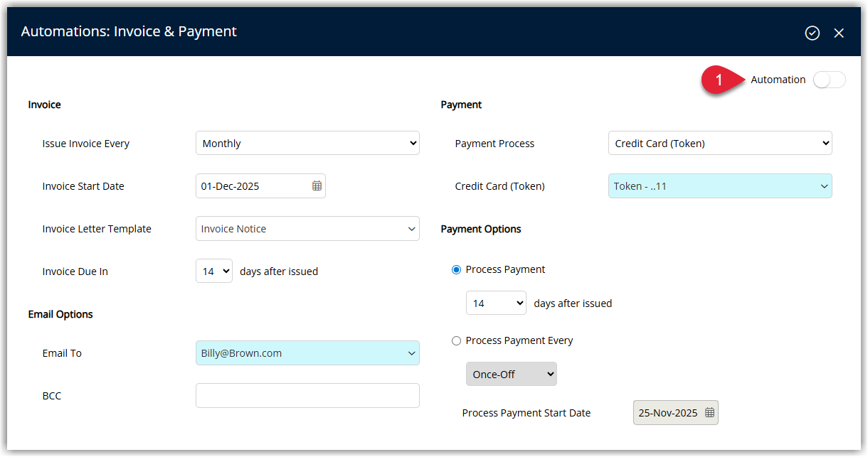Click the Invoice Letter Template label
This screenshot has height=457, width=868.
[x=97, y=229]
